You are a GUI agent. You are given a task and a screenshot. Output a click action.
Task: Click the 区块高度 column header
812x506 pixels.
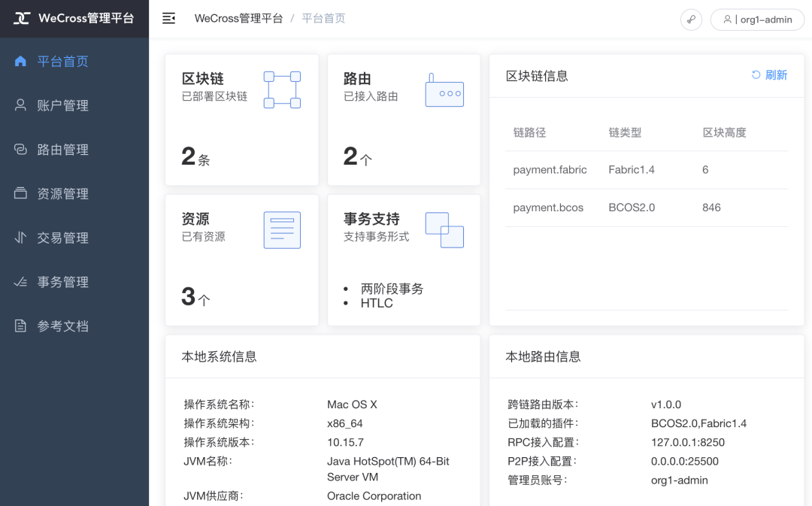pyautogui.click(x=724, y=132)
